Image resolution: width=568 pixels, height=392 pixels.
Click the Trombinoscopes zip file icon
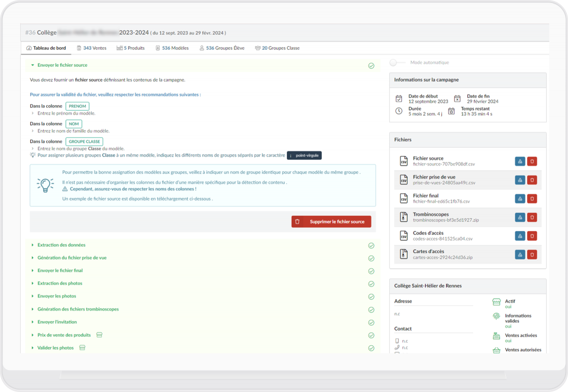tap(404, 217)
